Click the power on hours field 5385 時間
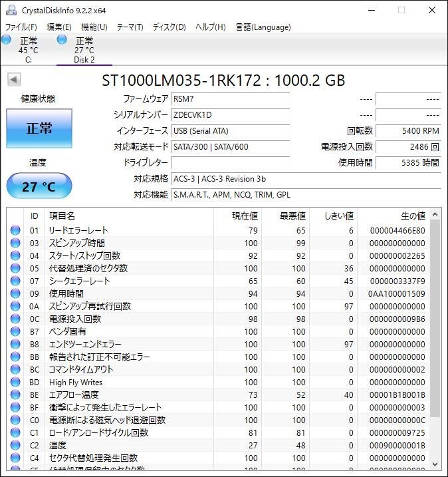Viewport: 448px width, 477px height. tap(409, 163)
